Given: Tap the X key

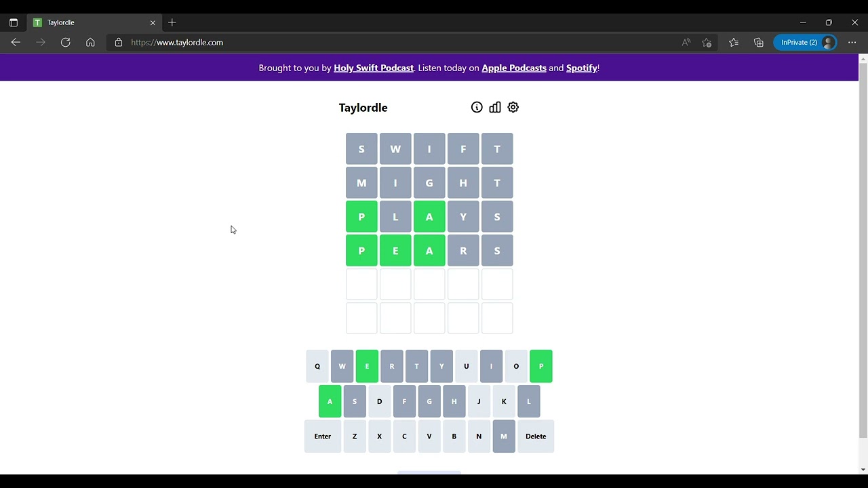Looking at the screenshot, I should click(x=379, y=436).
